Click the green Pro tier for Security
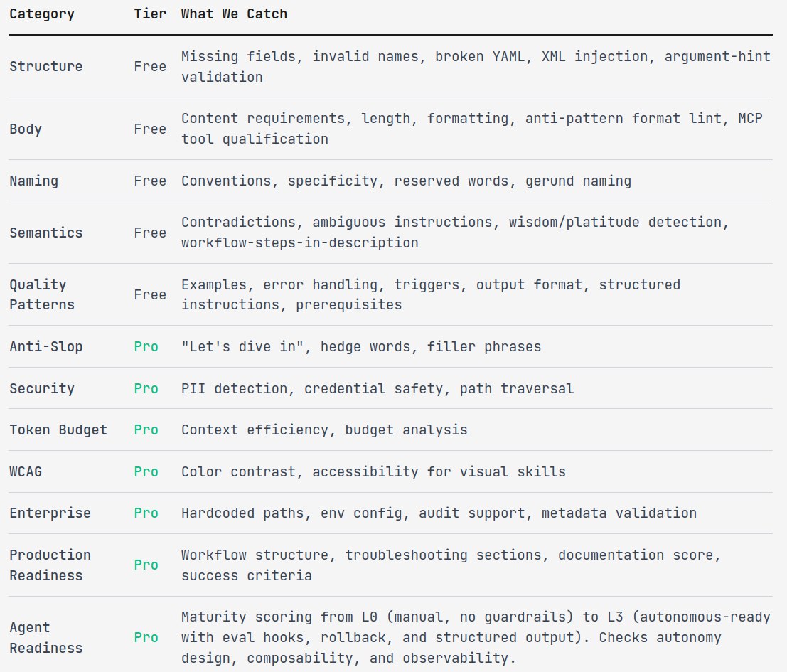The image size is (787, 672). coord(146,388)
